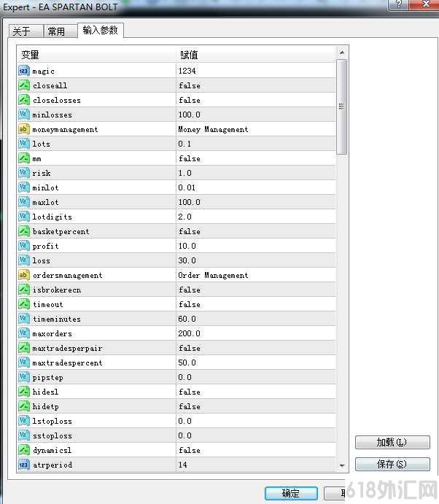Image resolution: width=439 pixels, height=504 pixels.
Task: Click the double icon beside pipstep
Action: coord(24,377)
